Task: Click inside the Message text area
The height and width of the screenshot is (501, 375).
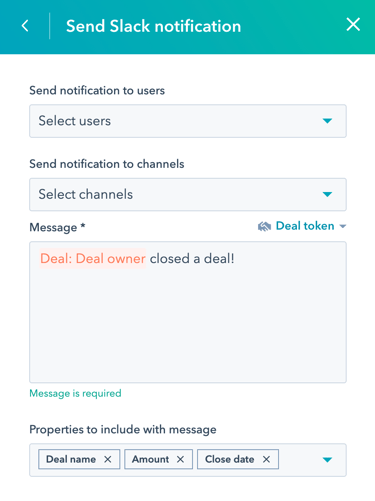Action: pos(188,312)
